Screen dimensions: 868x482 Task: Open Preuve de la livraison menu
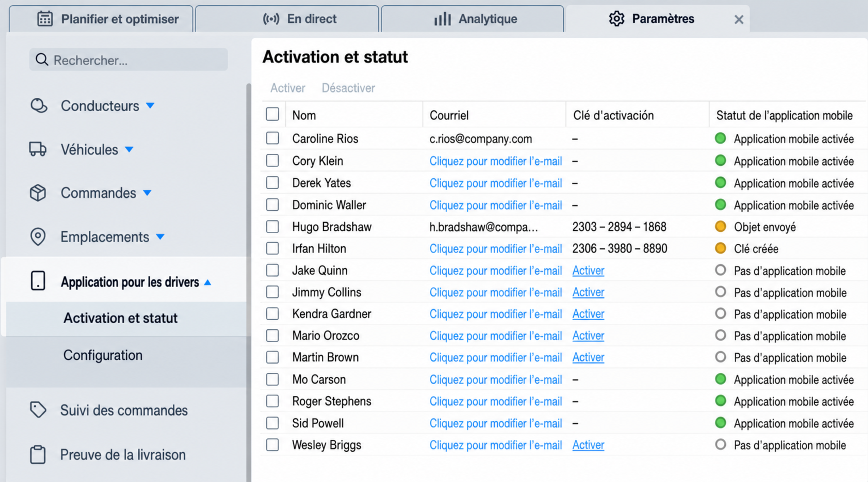(123, 455)
